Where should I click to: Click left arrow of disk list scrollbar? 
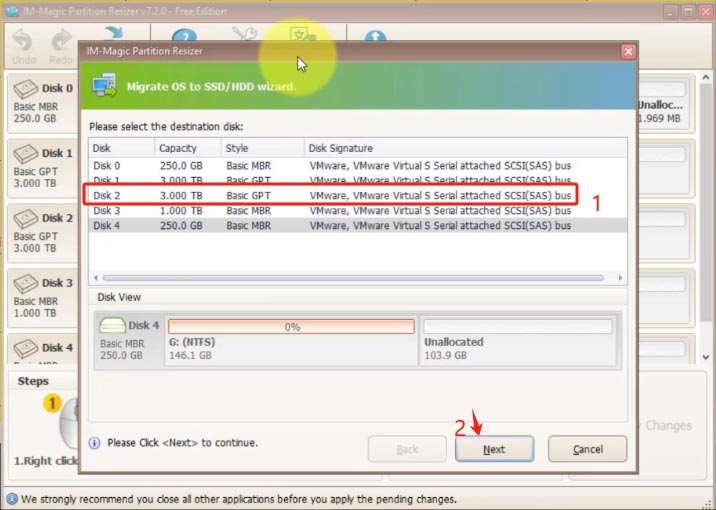[x=95, y=278]
